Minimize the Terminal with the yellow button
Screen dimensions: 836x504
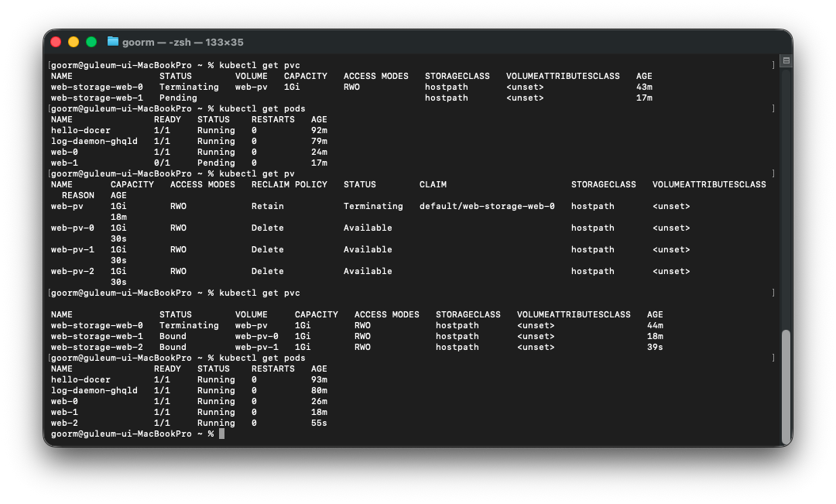point(74,42)
